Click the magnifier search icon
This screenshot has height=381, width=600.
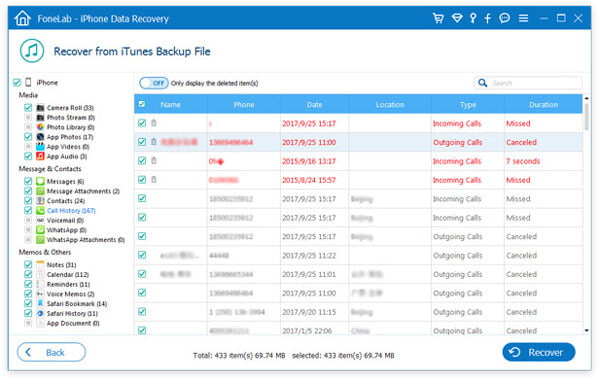click(x=483, y=83)
